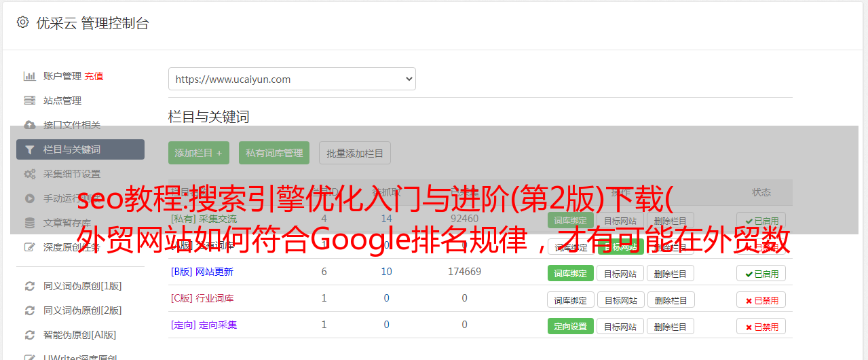Click 删除栏目 in the 网站更新 row

click(671, 273)
